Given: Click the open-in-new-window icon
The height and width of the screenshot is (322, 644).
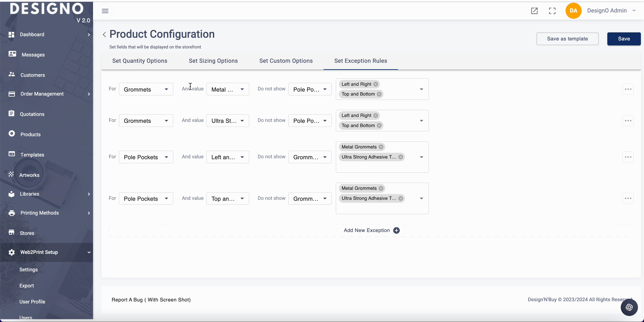Looking at the screenshot, I should [534, 11].
